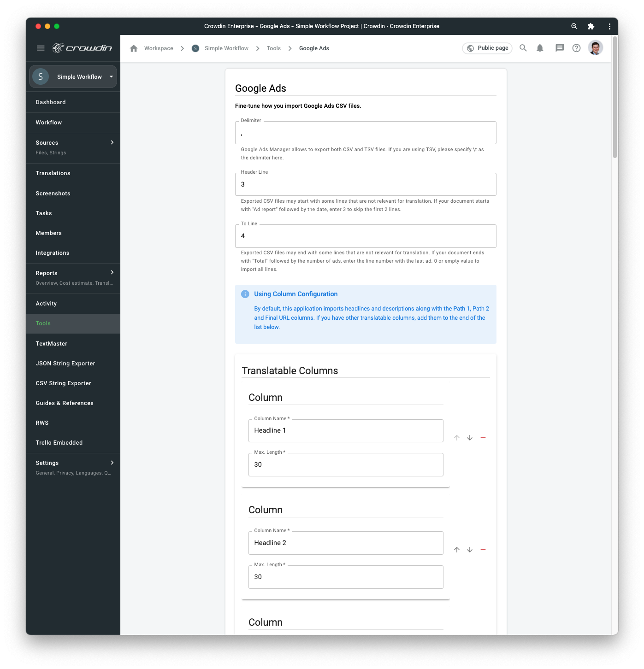Edit Max. Length field under Headline 2

346,577
